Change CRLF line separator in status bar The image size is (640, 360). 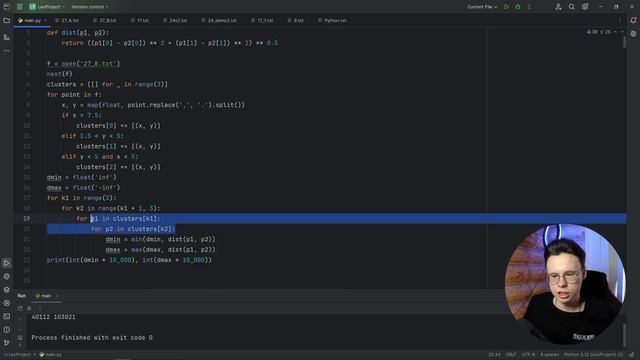coord(511,355)
